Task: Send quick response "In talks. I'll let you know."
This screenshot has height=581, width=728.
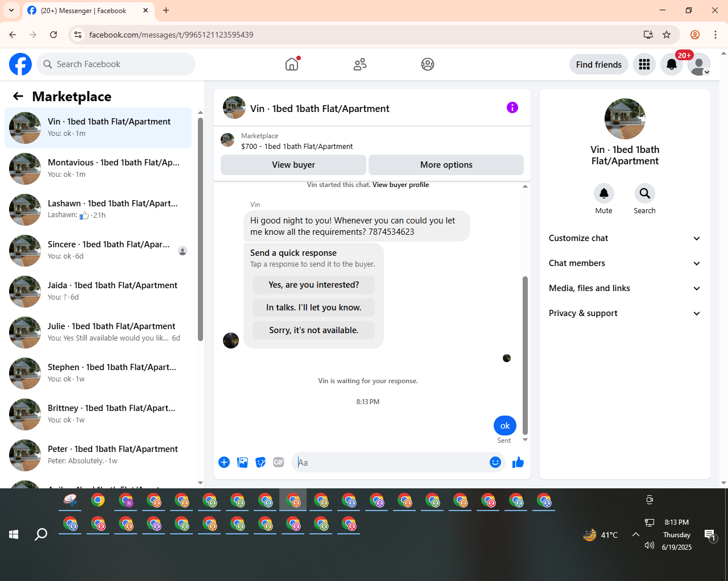Action: [x=314, y=308]
